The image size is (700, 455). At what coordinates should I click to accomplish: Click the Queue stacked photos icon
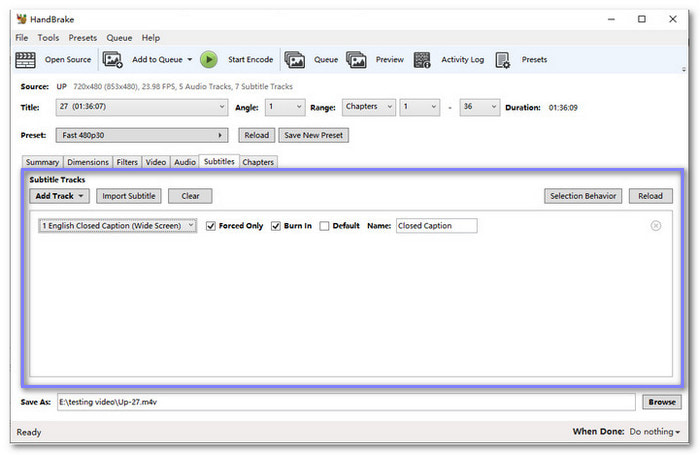pos(295,60)
